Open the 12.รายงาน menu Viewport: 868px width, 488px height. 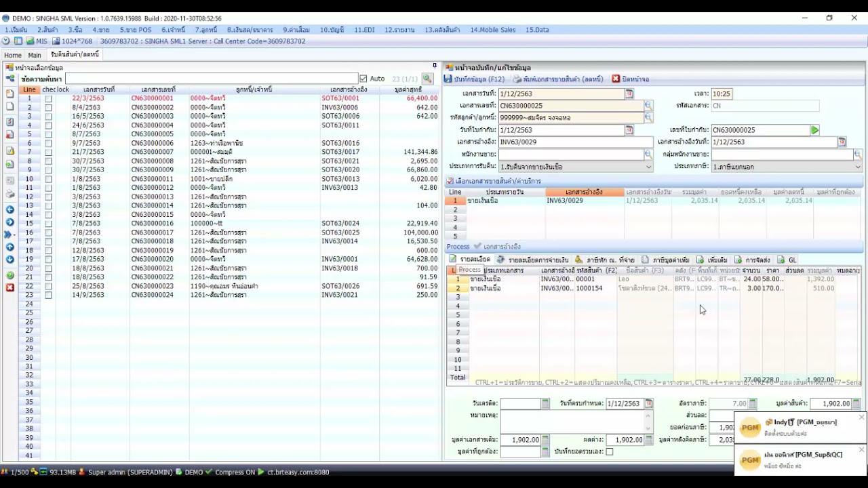point(399,30)
